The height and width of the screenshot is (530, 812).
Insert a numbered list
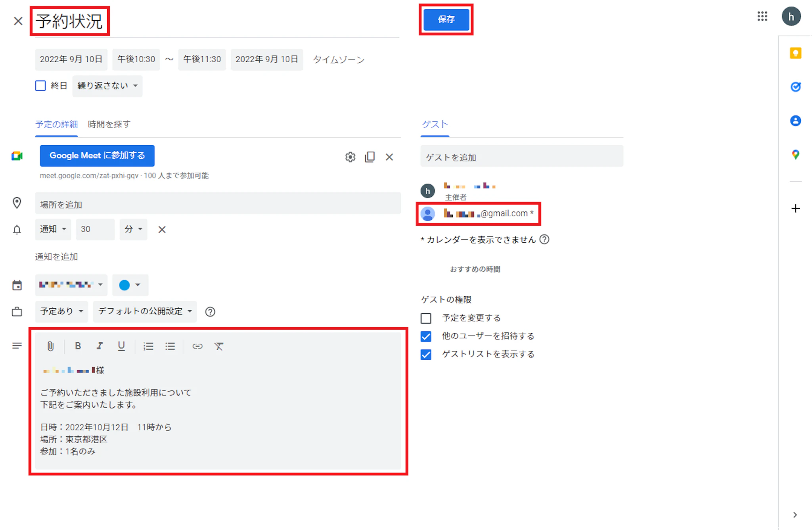click(148, 346)
